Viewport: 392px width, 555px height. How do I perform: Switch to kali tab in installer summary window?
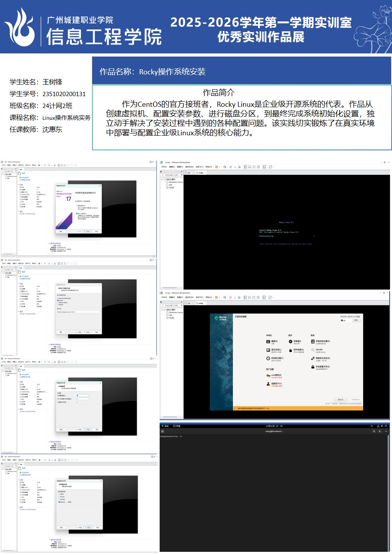tap(189, 303)
